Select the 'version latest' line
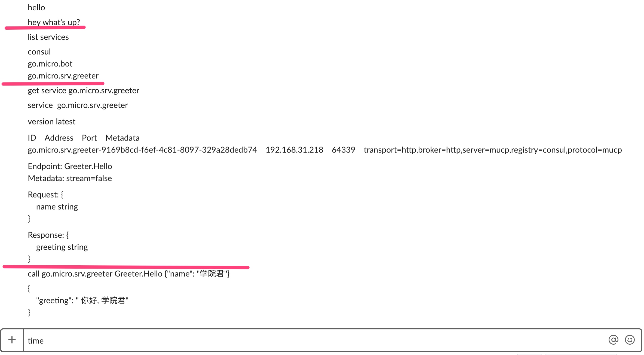This screenshot has height=355, width=644. (52, 122)
